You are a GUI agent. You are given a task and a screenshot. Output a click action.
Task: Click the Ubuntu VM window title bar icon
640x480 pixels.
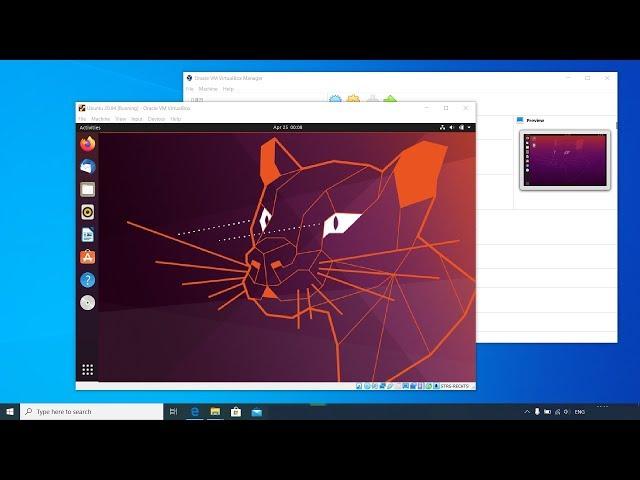tap(82, 108)
